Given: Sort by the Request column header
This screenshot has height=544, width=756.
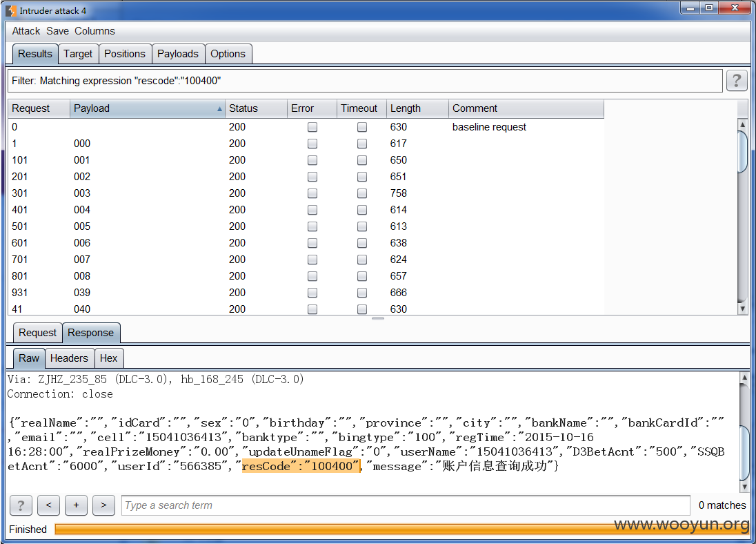Looking at the screenshot, I should (x=39, y=108).
